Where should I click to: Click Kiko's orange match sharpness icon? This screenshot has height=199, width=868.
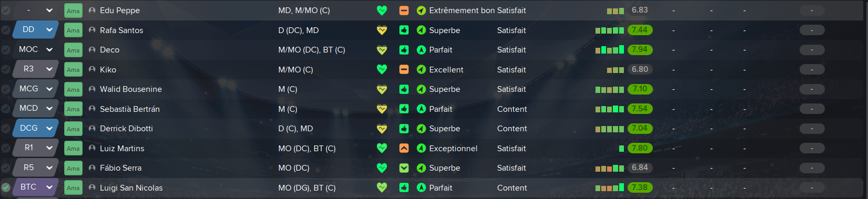click(x=404, y=69)
